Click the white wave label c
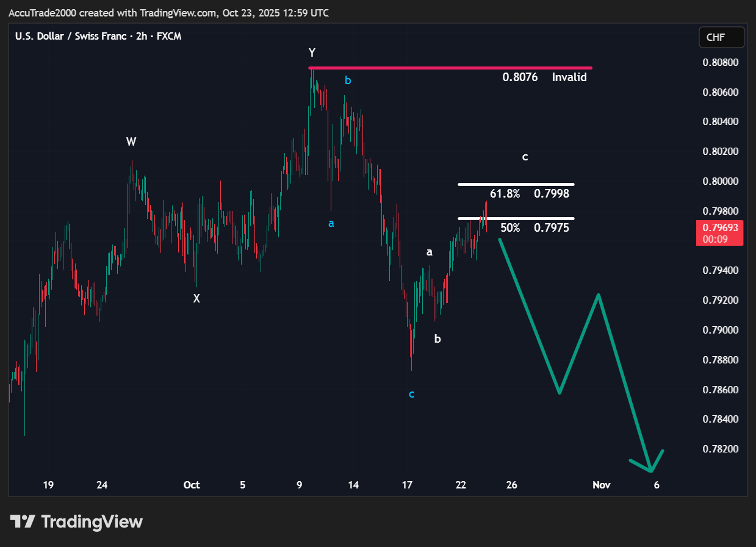The height and width of the screenshot is (547, 756). [525, 157]
